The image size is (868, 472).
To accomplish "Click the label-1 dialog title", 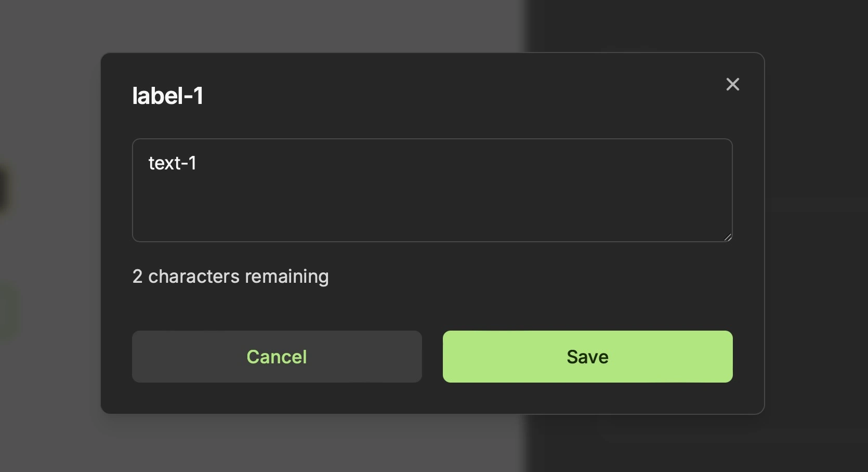I will point(167,96).
